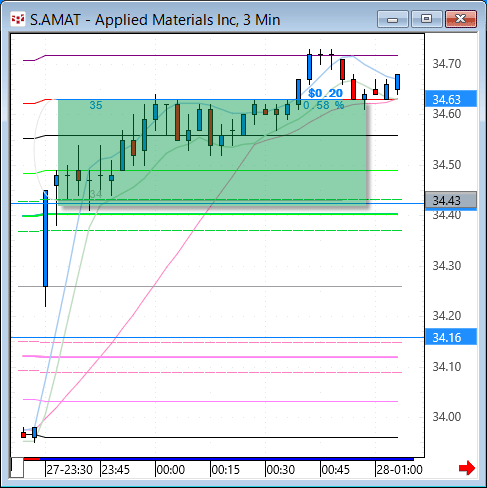Click the 00:30 time axis label
This screenshot has height=488, width=487.
(281, 470)
